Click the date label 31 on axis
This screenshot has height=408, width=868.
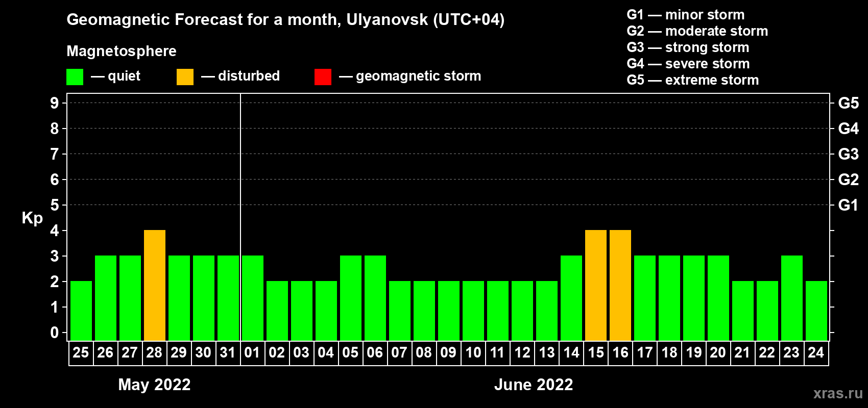[x=228, y=352]
